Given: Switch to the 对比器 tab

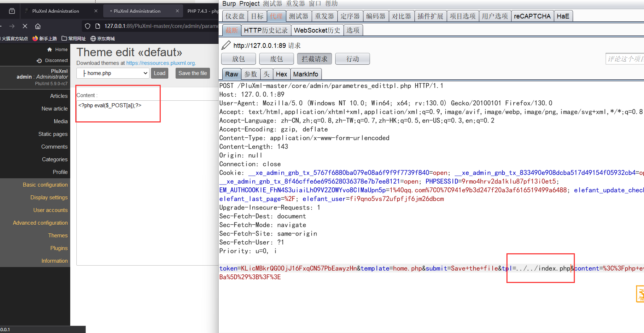Looking at the screenshot, I should click(401, 16).
